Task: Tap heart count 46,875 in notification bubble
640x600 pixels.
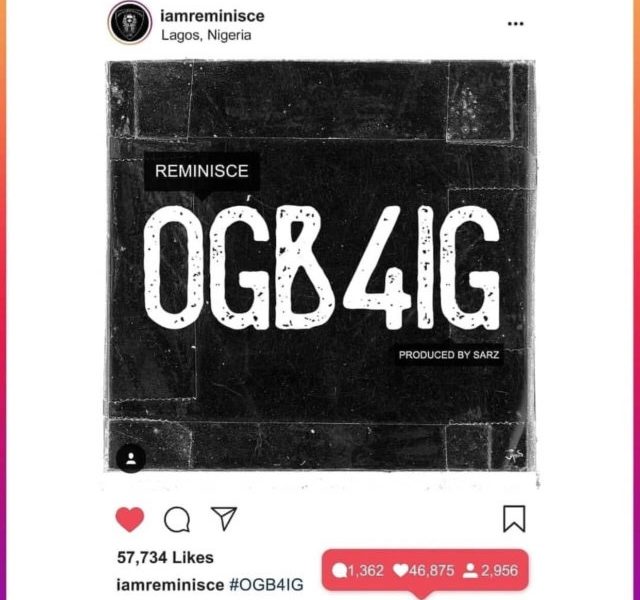Action: coord(423,570)
